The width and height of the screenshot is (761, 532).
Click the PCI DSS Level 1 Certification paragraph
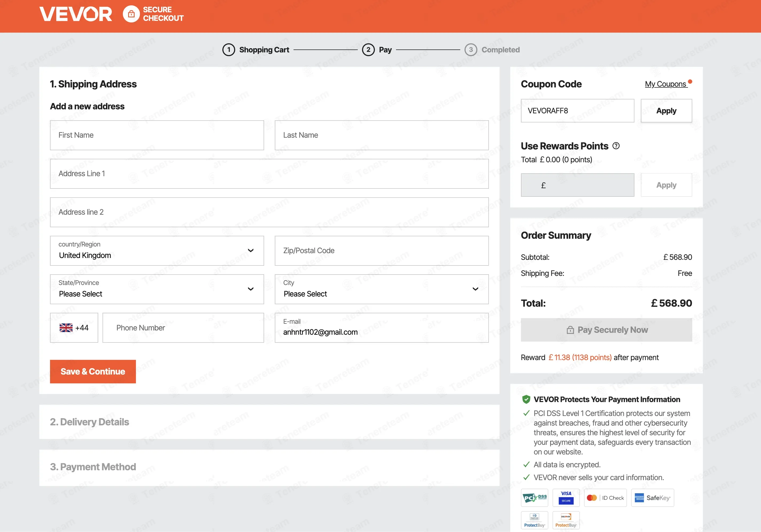[612, 432]
